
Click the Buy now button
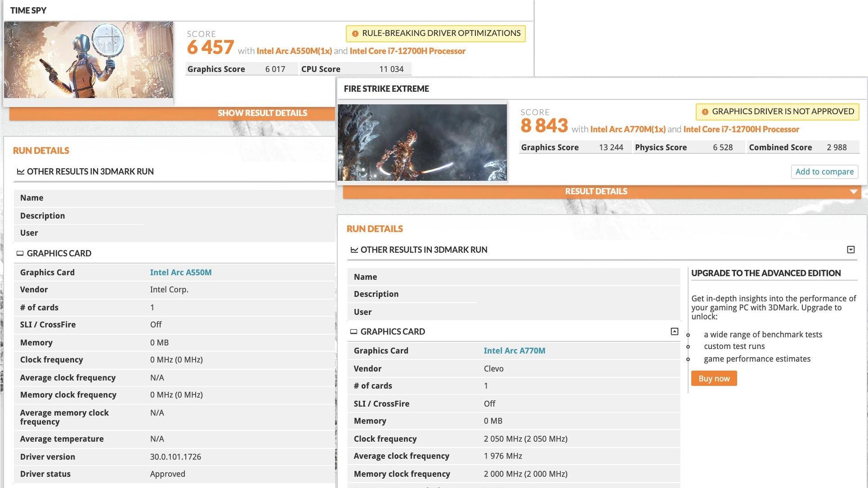point(714,378)
